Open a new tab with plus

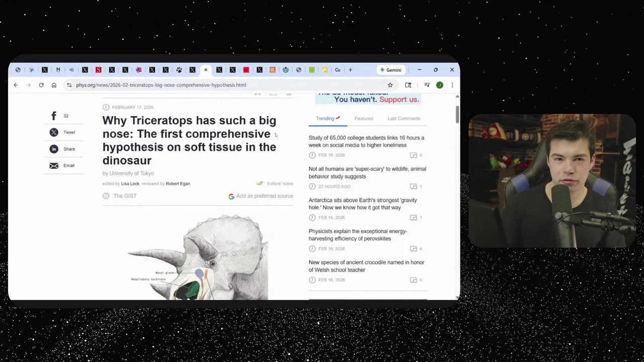(351, 70)
